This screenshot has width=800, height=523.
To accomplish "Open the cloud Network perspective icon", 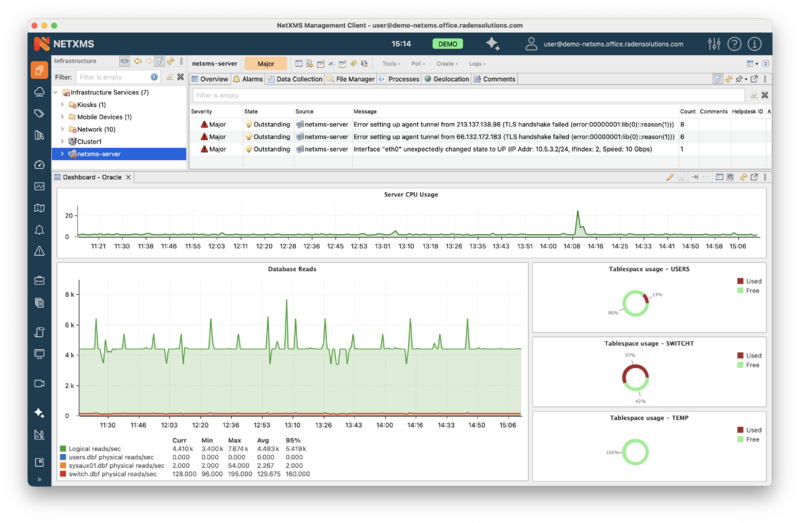I will click(39, 92).
